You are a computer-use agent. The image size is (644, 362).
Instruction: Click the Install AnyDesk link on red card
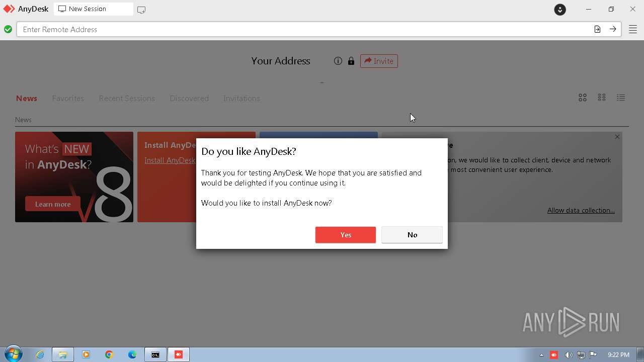point(170,160)
